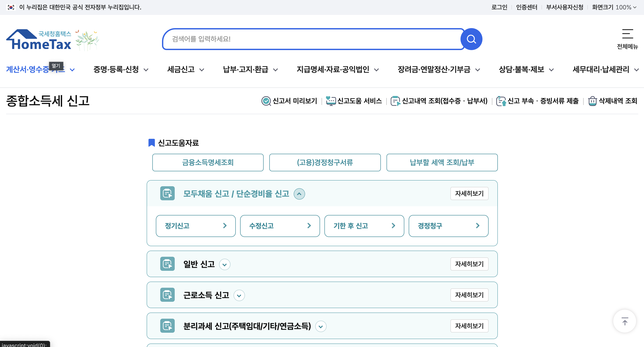Screen dimensions: 644x347
Task: Open the 전체메뉴 hamburger menu icon
Action: coord(627,34)
